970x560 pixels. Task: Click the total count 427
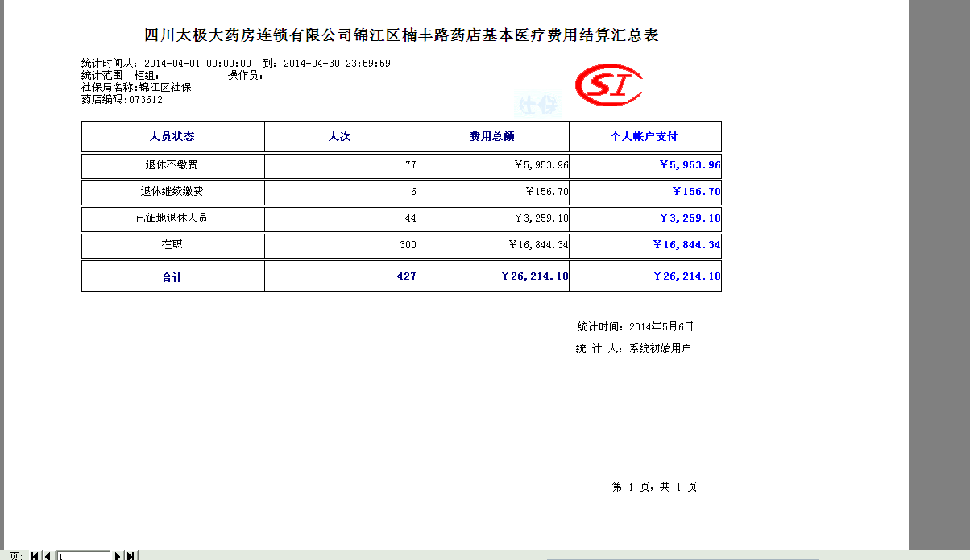[x=406, y=276]
